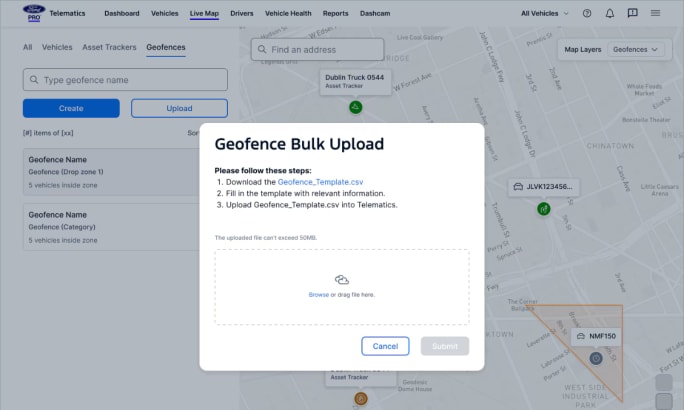Viewport: 684px width, 410px height.
Task: Click the Browse link in upload area
Action: click(318, 295)
